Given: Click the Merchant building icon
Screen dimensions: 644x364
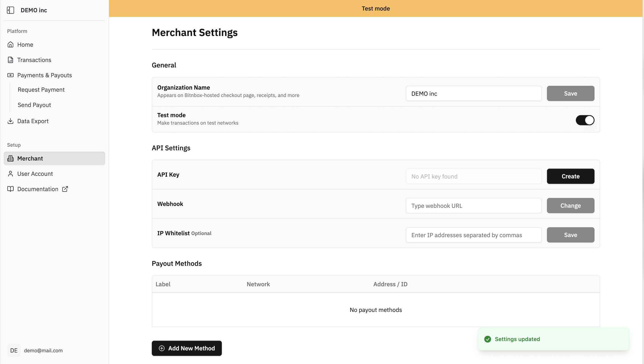Looking at the screenshot, I should point(10,159).
